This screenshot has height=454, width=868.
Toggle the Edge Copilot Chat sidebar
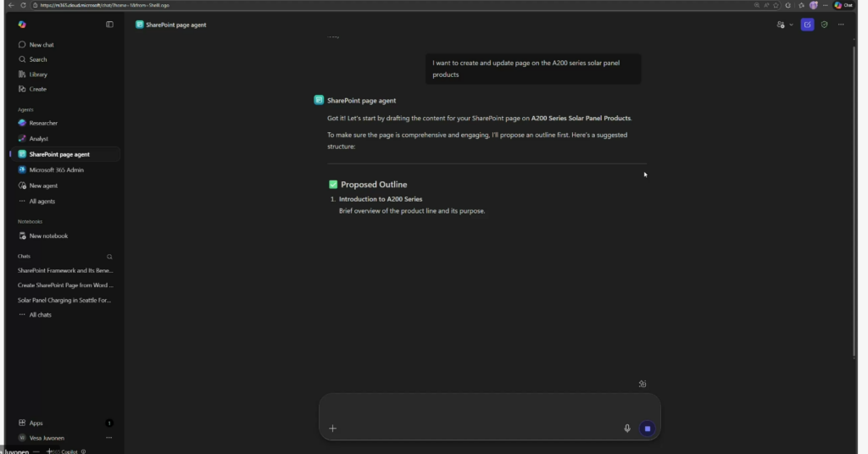tap(843, 5)
